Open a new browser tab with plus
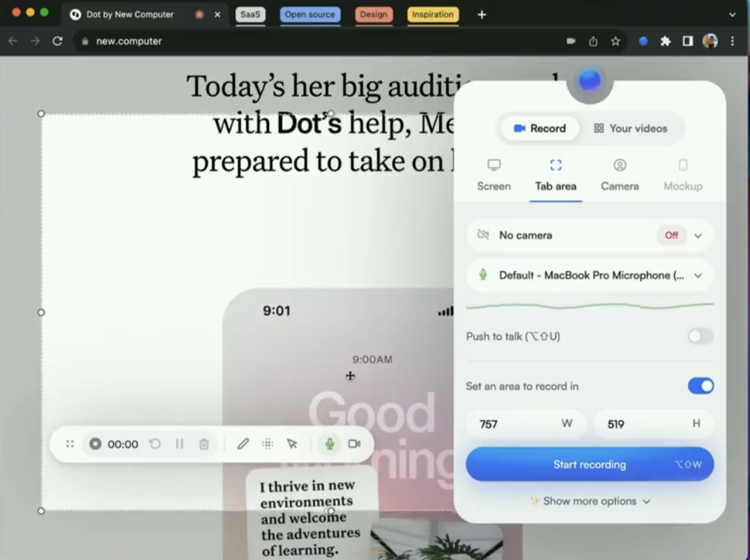The height and width of the screenshot is (560, 750). (482, 15)
